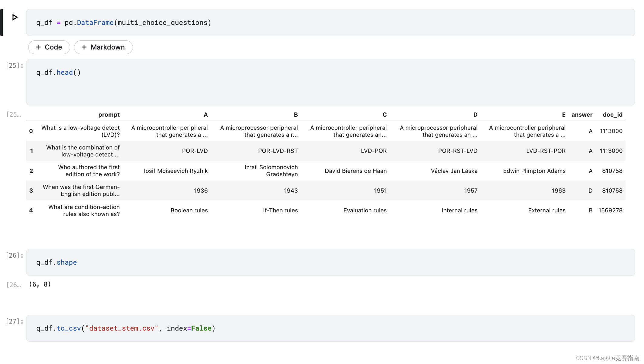644x364 pixels.
Task: Focus the q_df.shape code cell
Action: [330, 262]
